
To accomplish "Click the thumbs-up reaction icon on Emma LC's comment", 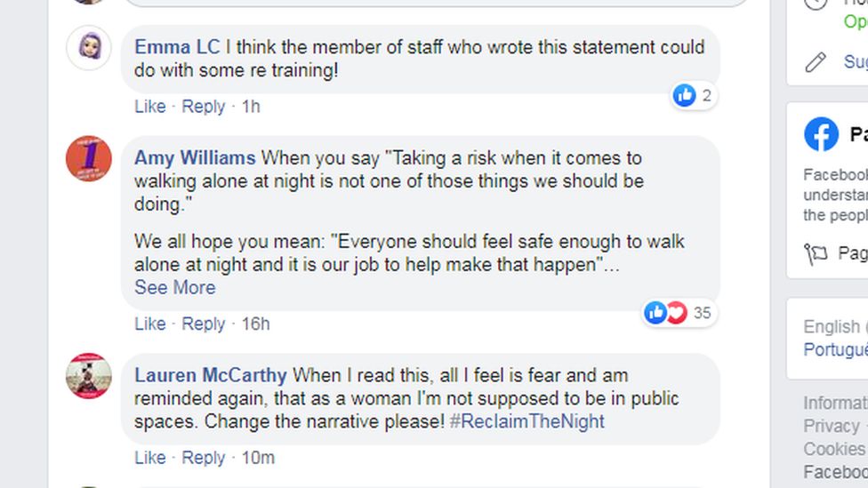I will pos(684,95).
